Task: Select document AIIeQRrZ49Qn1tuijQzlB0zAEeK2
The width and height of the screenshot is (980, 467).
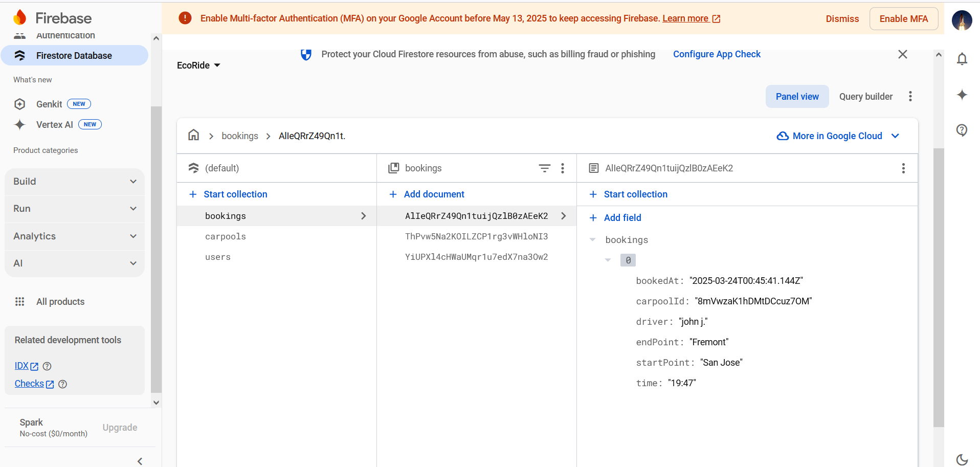Action: 477,216
